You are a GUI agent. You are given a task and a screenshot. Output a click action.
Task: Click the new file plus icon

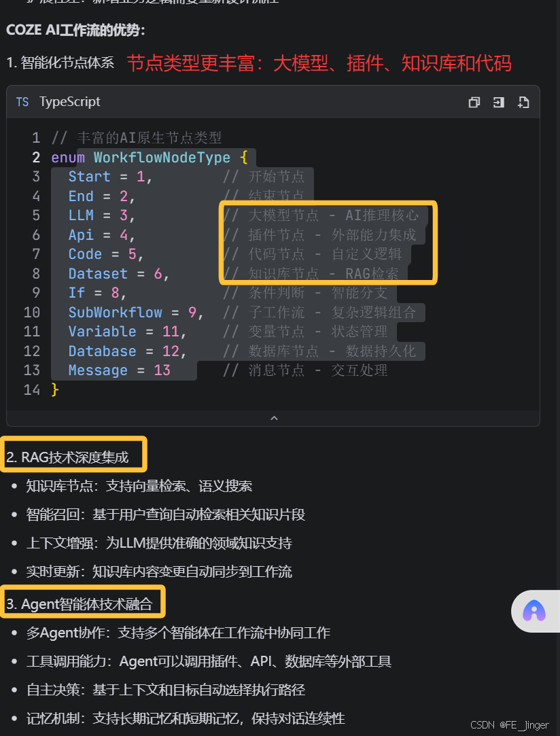coord(523,103)
